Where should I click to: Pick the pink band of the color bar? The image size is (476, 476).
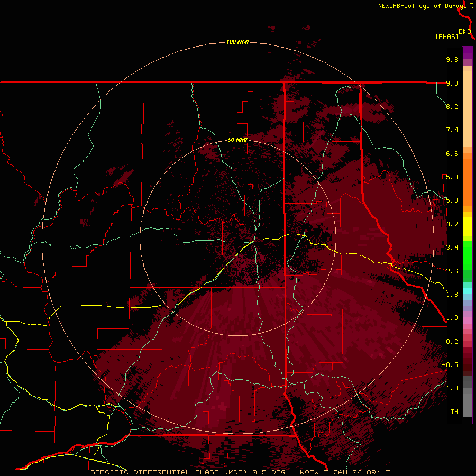pos(467,321)
